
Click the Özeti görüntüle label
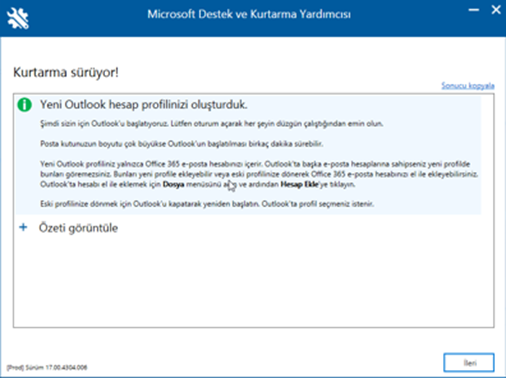[x=78, y=228]
